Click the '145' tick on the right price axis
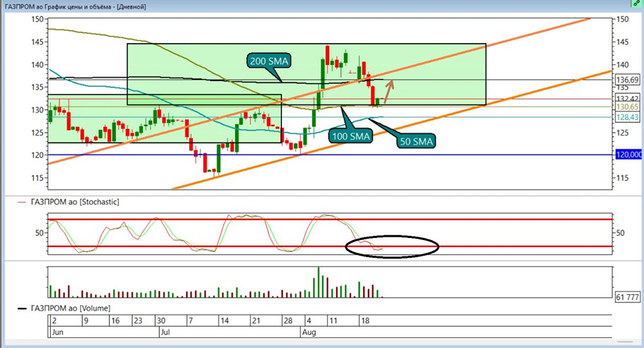 click(623, 42)
